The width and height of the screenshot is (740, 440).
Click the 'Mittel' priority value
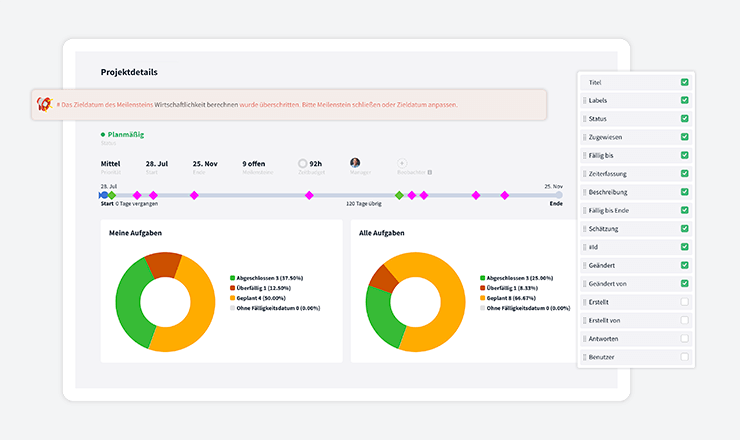110,164
